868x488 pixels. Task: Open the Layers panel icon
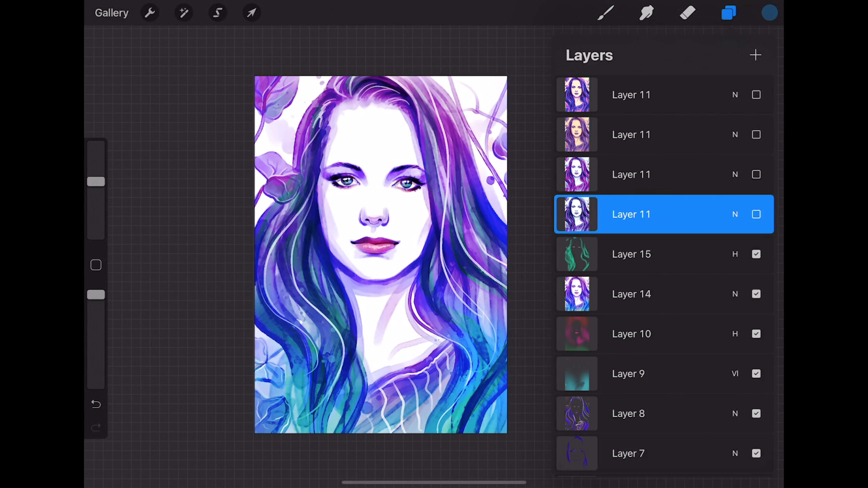[729, 13]
